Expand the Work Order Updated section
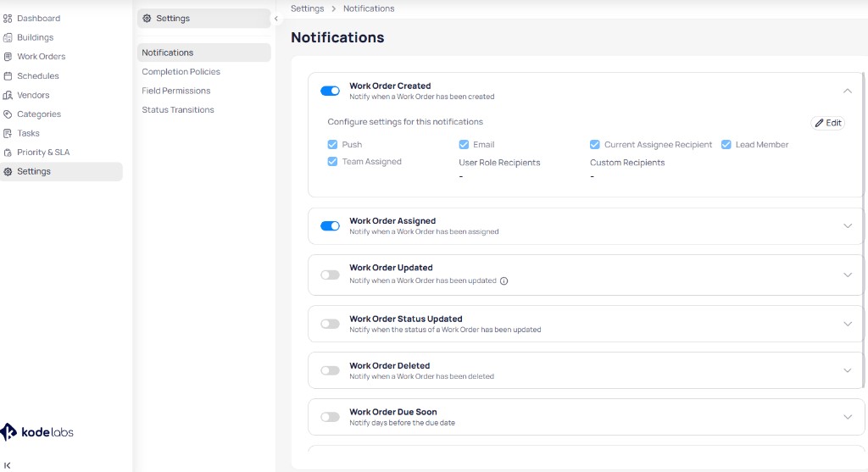This screenshot has height=472, width=868. click(848, 275)
